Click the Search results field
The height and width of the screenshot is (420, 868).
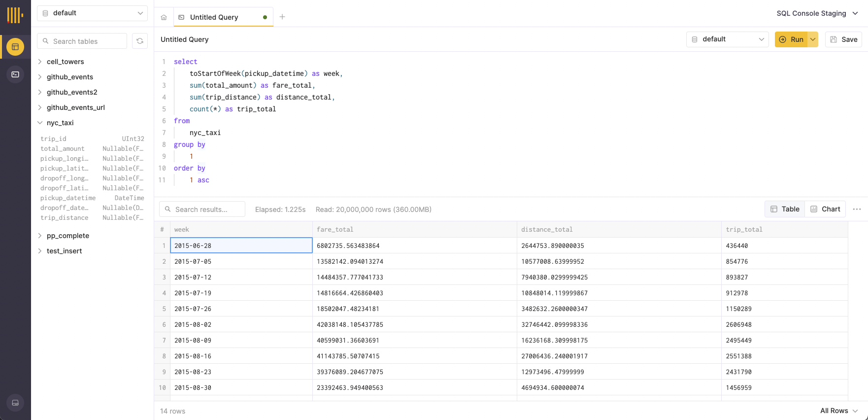point(202,209)
